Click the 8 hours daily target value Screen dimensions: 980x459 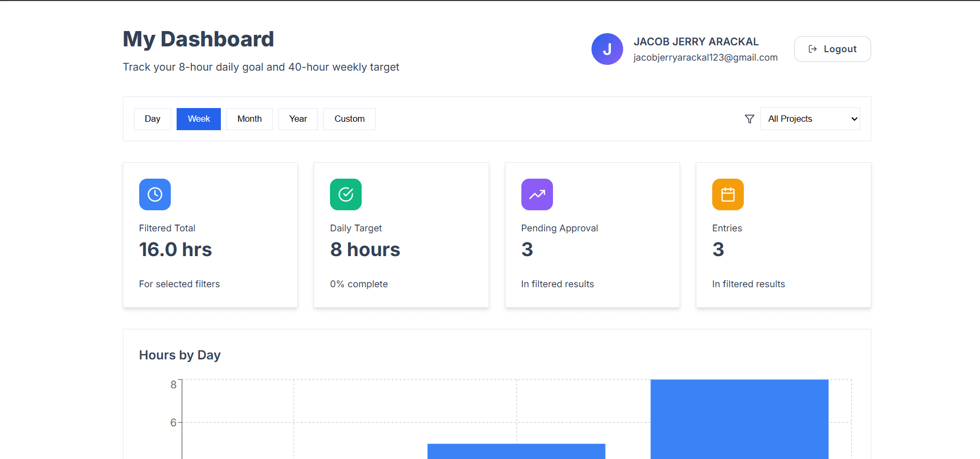pos(365,249)
